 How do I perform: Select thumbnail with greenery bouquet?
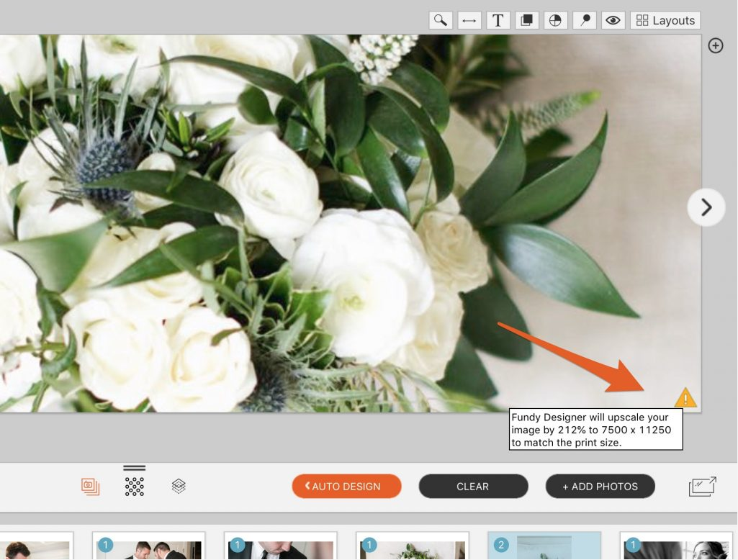tap(413, 546)
